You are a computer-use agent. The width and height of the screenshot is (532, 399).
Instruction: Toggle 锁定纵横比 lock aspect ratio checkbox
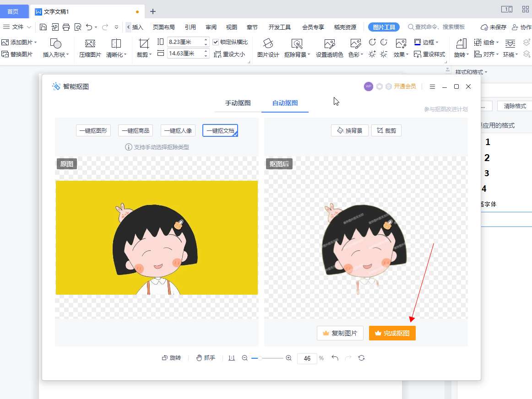click(x=216, y=42)
